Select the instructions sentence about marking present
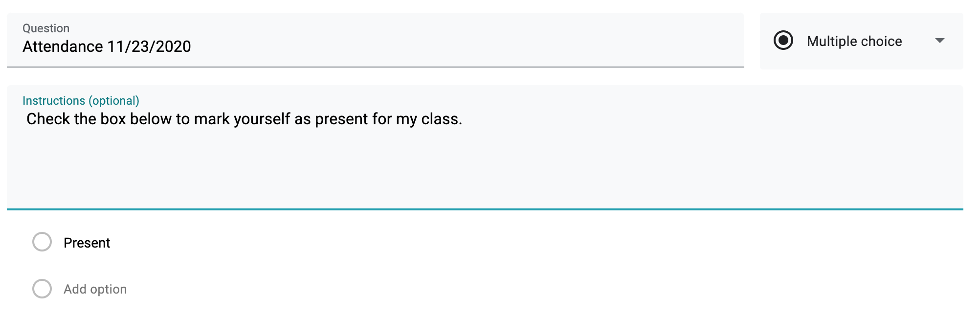The width and height of the screenshot is (980, 319). (x=245, y=118)
